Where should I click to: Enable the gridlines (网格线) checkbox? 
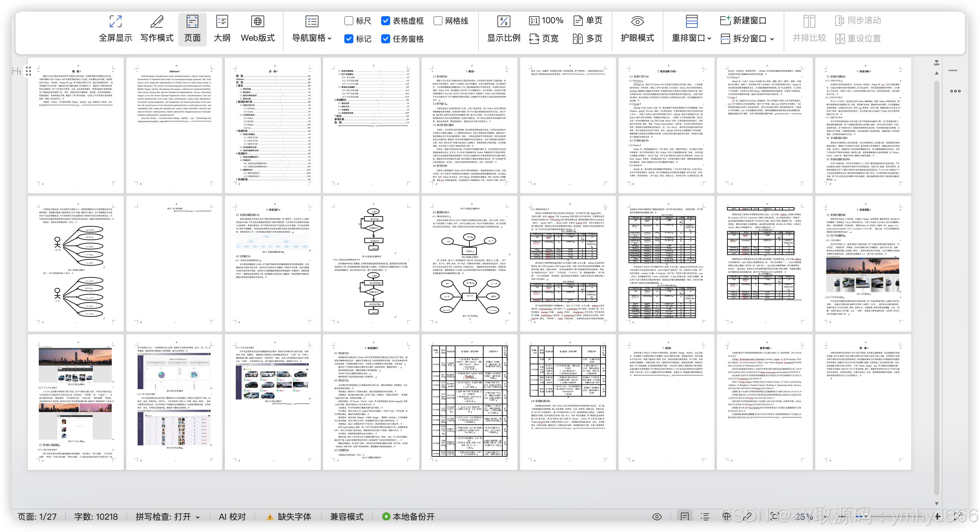[438, 21]
